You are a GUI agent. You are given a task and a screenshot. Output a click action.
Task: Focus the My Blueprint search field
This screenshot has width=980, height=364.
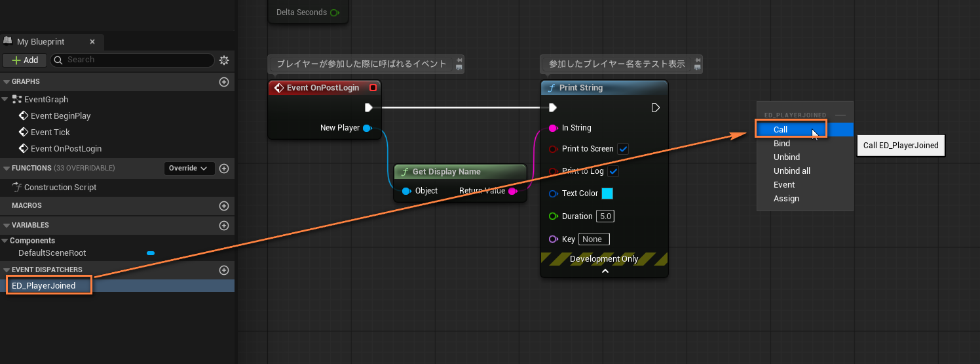coord(132,60)
